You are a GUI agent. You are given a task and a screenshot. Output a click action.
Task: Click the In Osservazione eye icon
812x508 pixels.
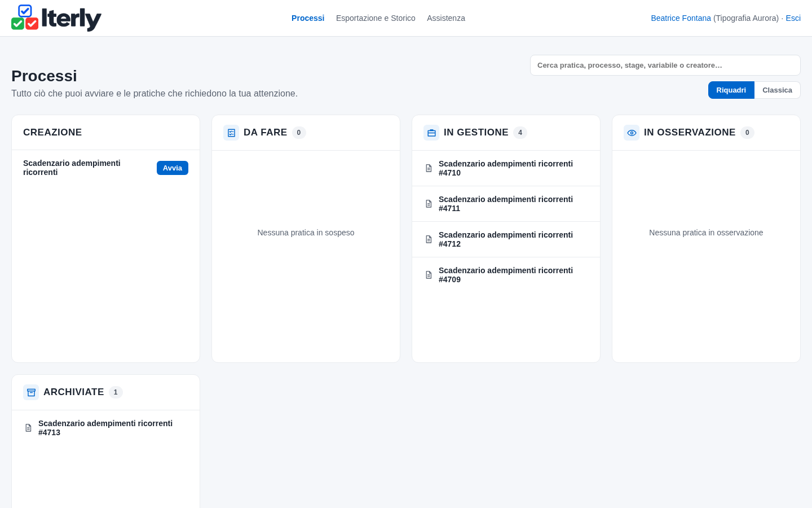coord(632,133)
